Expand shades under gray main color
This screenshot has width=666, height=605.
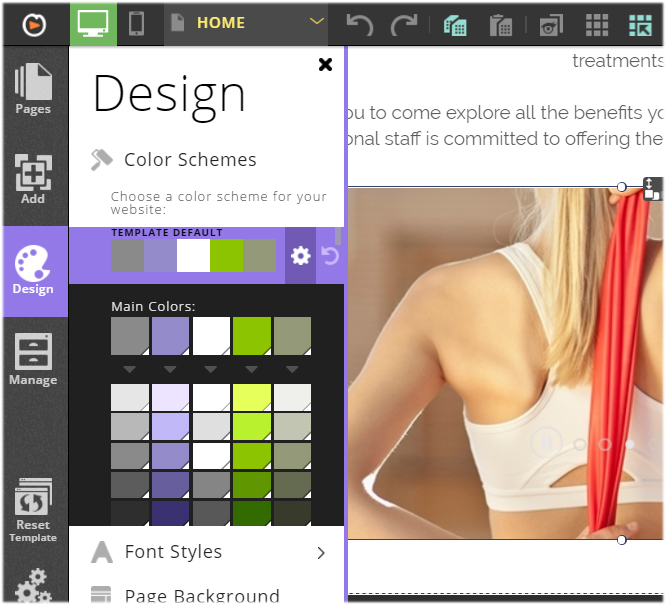(130, 369)
